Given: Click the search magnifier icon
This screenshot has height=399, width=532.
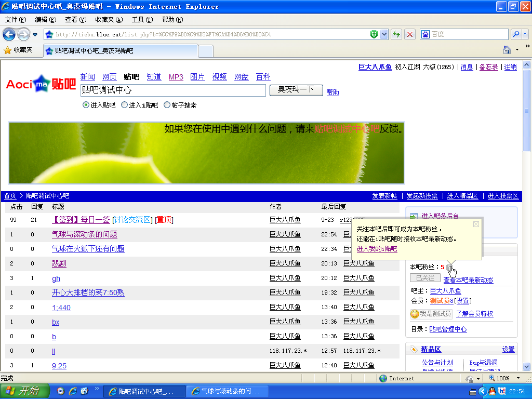Looking at the screenshot, I should pyautogui.click(x=516, y=34).
